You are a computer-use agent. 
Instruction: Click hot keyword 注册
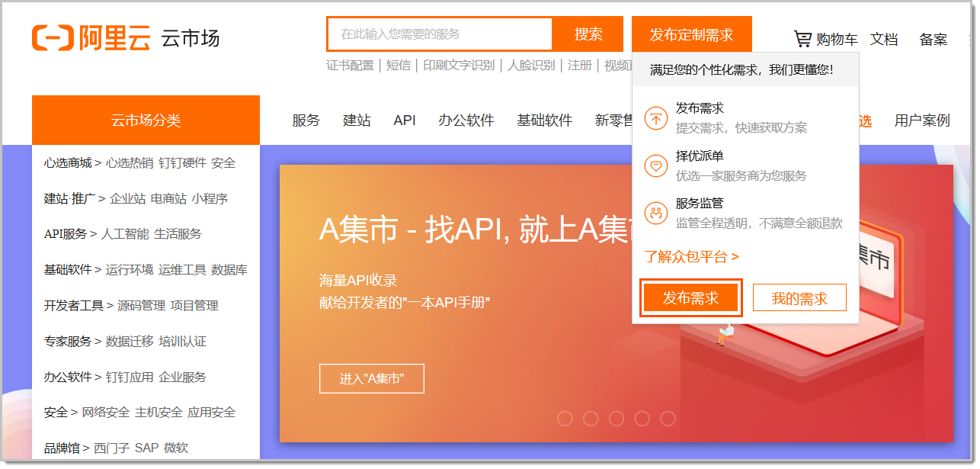pyautogui.click(x=580, y=66)
